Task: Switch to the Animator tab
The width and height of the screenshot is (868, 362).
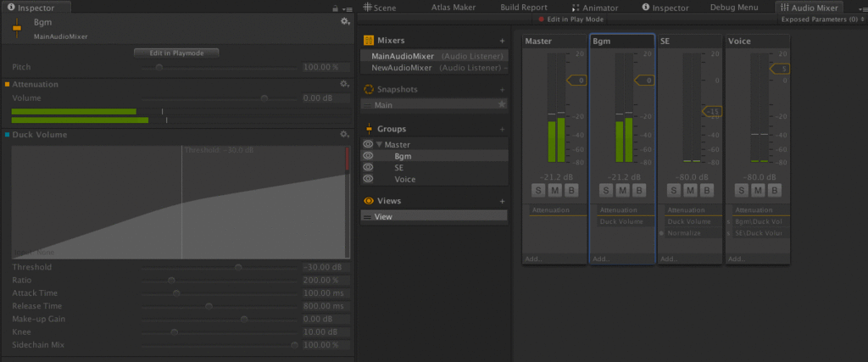Action: (595, 8)
